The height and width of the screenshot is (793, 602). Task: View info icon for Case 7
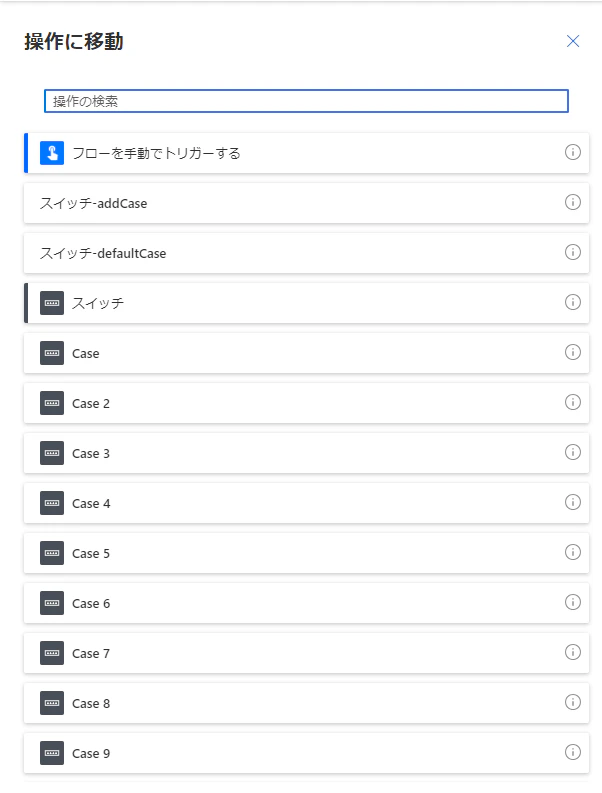tap(573, 652)
